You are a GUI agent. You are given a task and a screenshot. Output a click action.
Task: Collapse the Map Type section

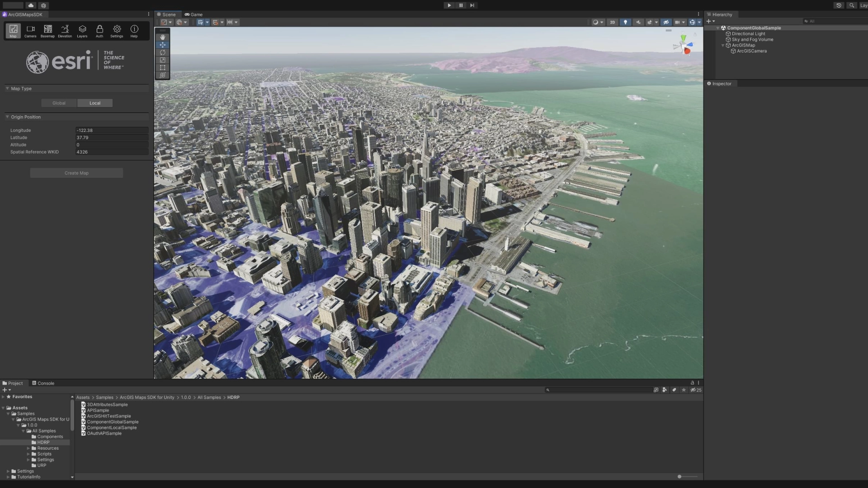coord(7,89)
